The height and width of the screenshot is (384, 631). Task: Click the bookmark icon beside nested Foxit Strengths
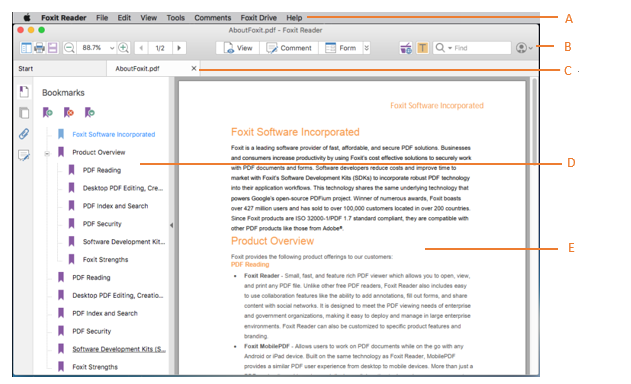click(x=72, y=259)
